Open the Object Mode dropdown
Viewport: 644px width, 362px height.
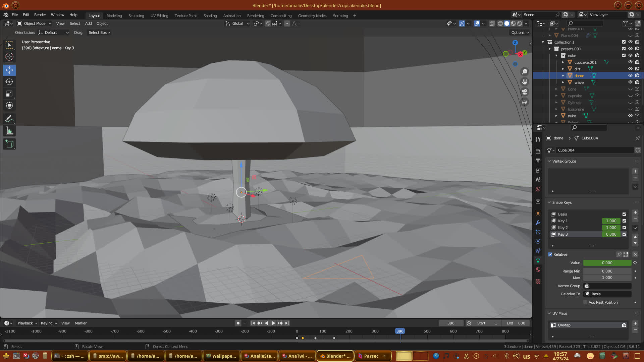[34, 23]
